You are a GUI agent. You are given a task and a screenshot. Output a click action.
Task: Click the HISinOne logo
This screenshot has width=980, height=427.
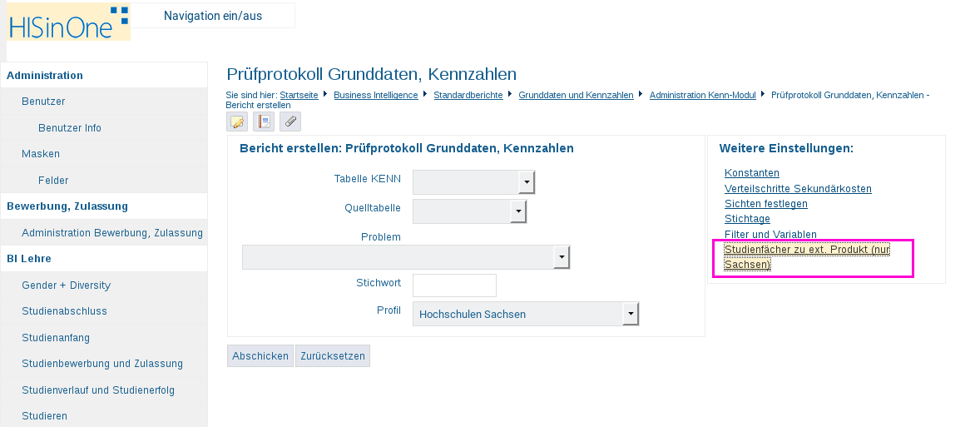[x=68, y=22]
